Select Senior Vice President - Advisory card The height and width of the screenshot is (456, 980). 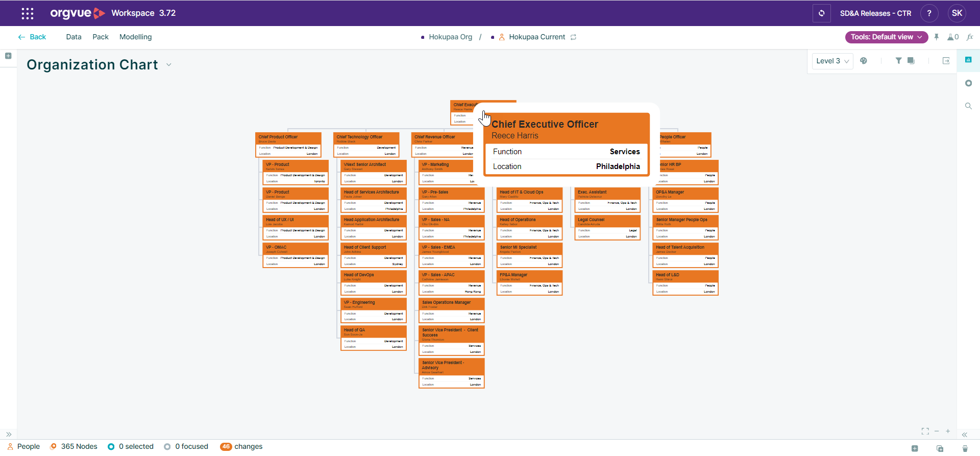[x=452, y=373]
